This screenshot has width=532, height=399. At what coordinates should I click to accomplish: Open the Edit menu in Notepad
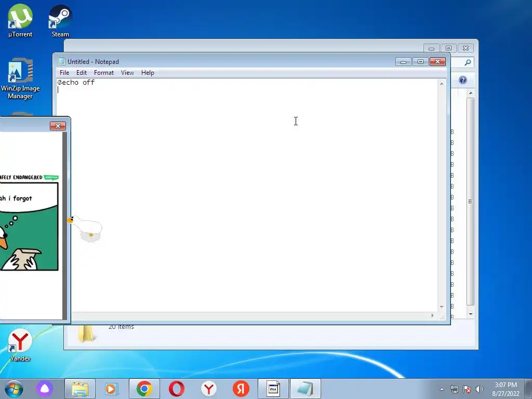(82, 73)
